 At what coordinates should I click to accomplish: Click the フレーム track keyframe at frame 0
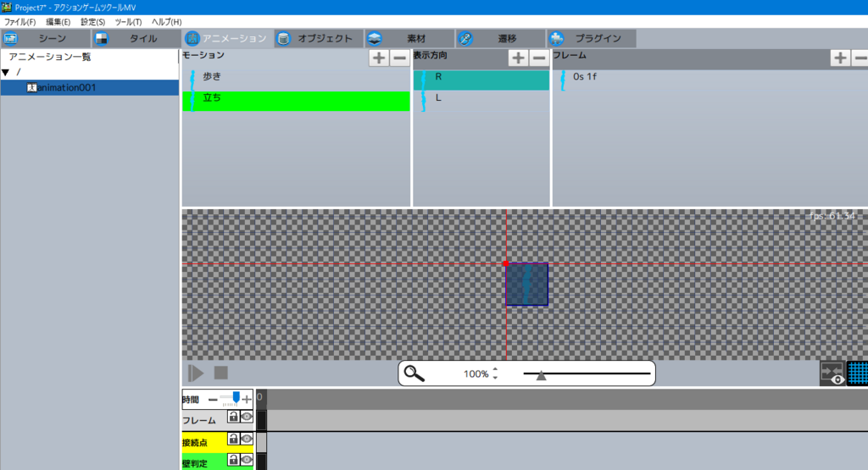click(261, 420)
